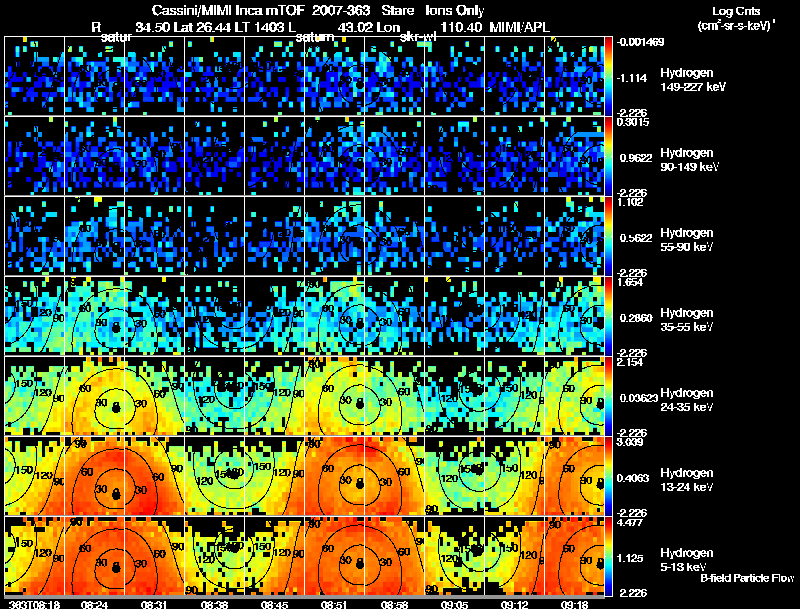This screenshot has height=609, width=800.
Task: Click the '-1.114' colorbar midpoint value
Action: tap(632, 78)
